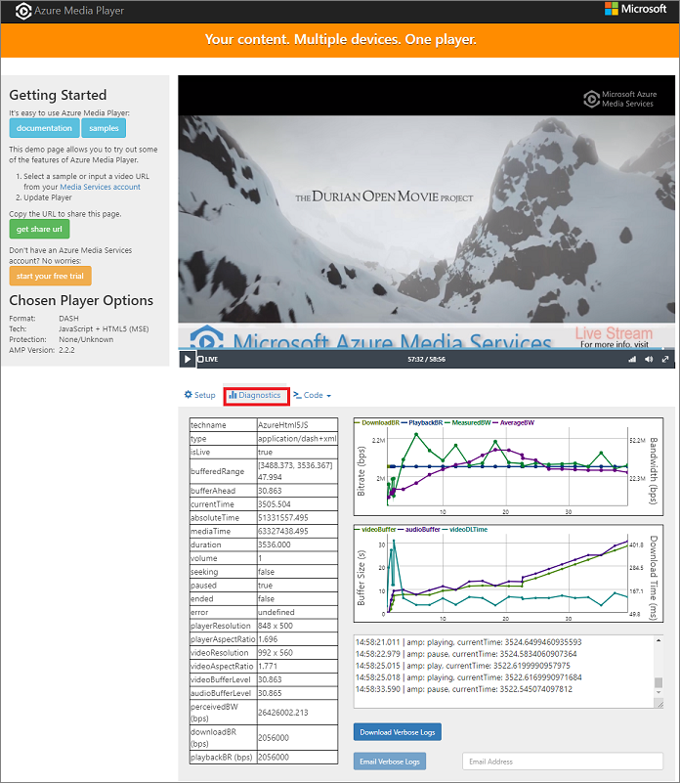Click the video frame with Durian title
Viewport: 680px width, 784px height.
(427, 212)
